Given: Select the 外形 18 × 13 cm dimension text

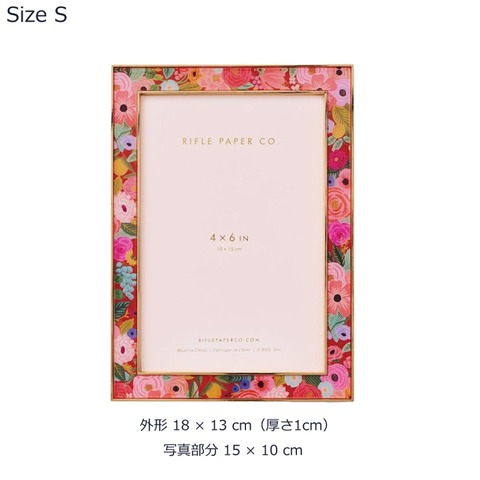Looking at the screenshot, I should pyautogui.click(x=196, y=425).
